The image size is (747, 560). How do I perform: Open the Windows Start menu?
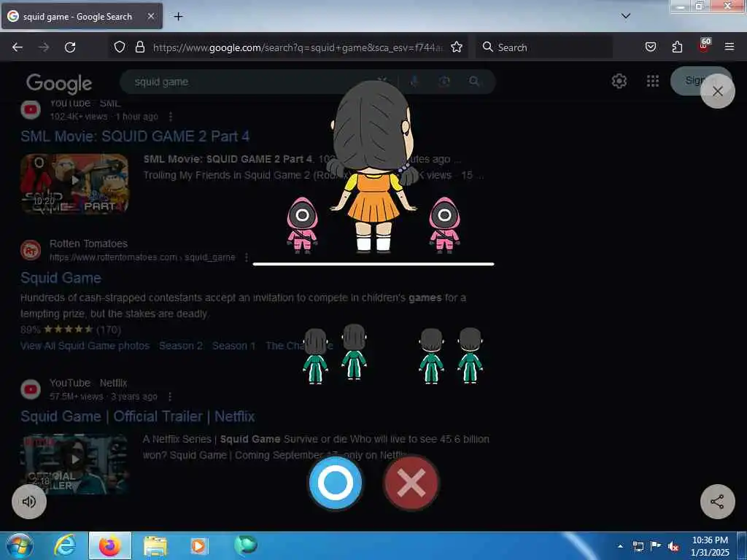pyautogui.click(x=19, y=545)
